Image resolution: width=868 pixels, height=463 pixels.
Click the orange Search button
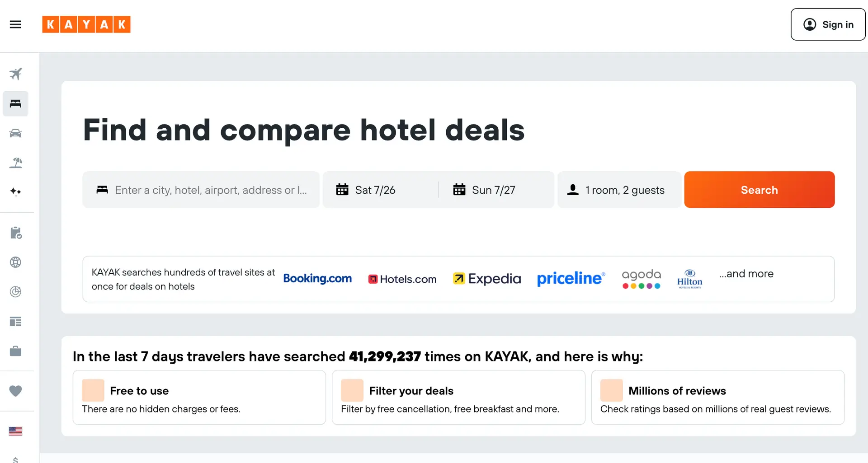[759, 190]
